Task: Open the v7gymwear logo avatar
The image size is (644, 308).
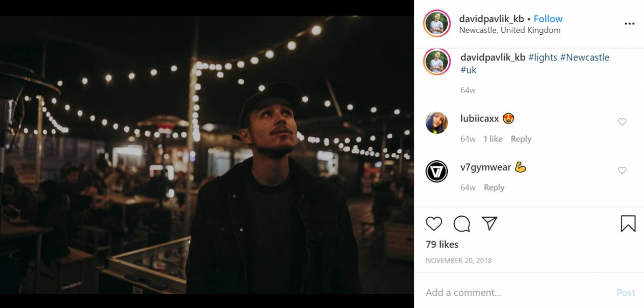Action: coord(436,172)
